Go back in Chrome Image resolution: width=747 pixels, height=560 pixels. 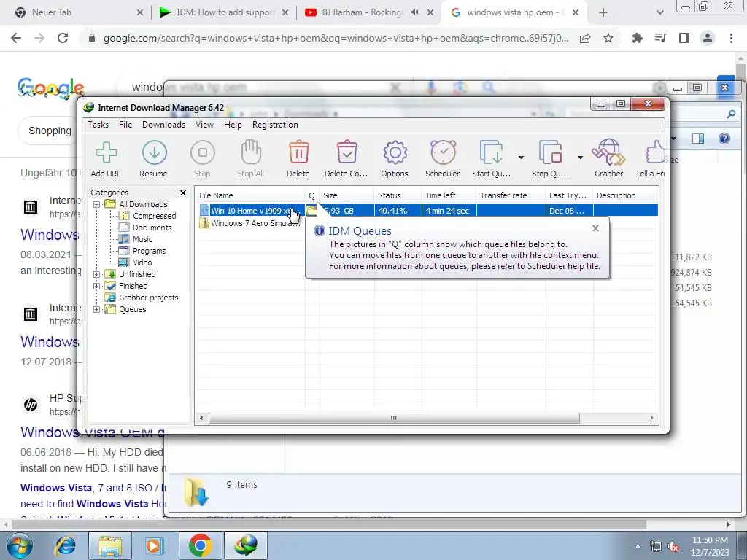(x=16, y=39)
